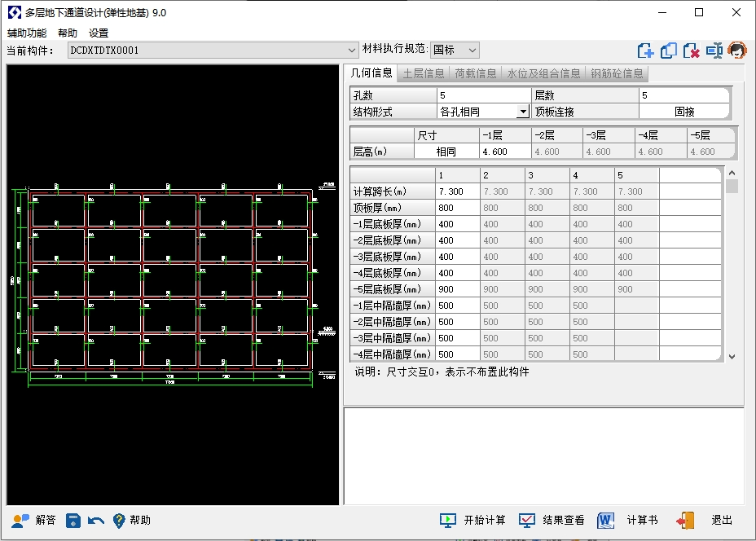
Task: Expand the 当前构件 component dropdown
Action: (352, 51)
